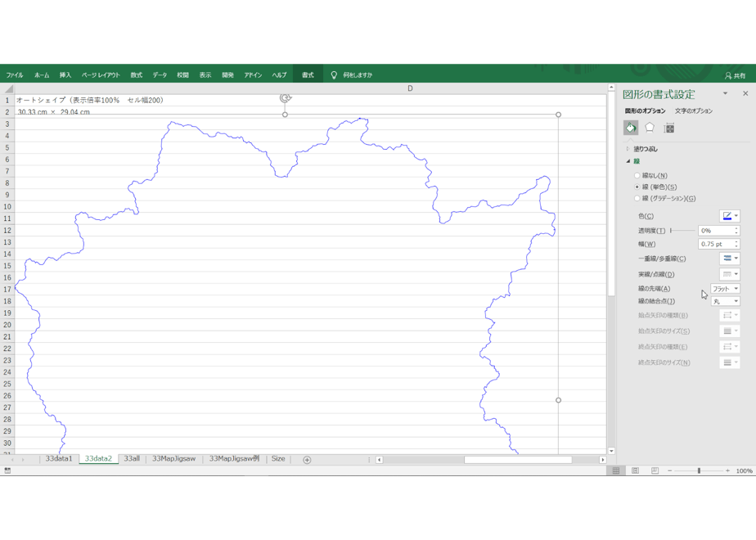Screen dimensions: 756x540
Task: Open the Effects pentagon icon tab
Action: pyautogui.click(x=650, y=128)
